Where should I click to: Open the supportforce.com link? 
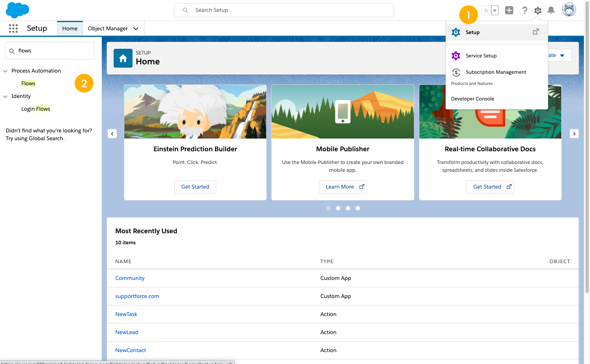(x=137, y=296)
